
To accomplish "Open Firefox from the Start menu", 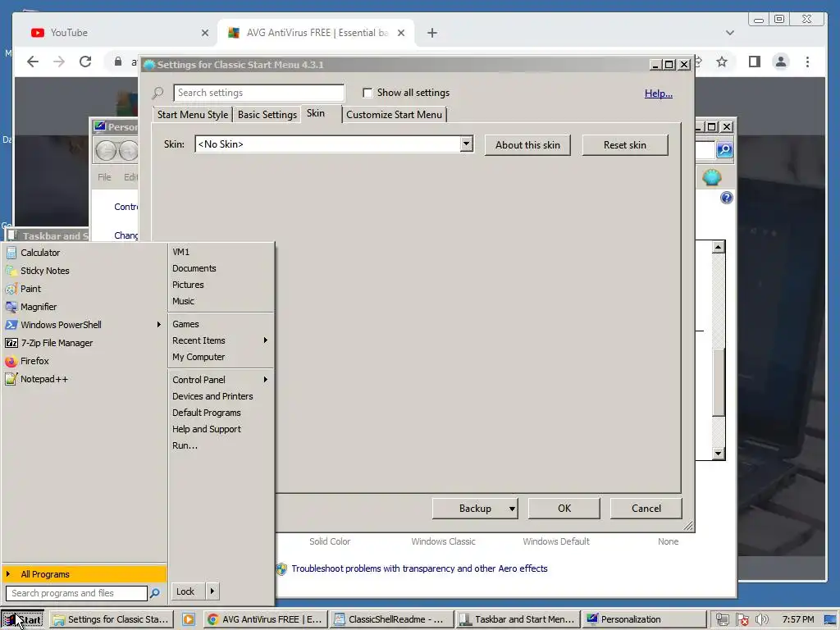I will click(84, 361).
